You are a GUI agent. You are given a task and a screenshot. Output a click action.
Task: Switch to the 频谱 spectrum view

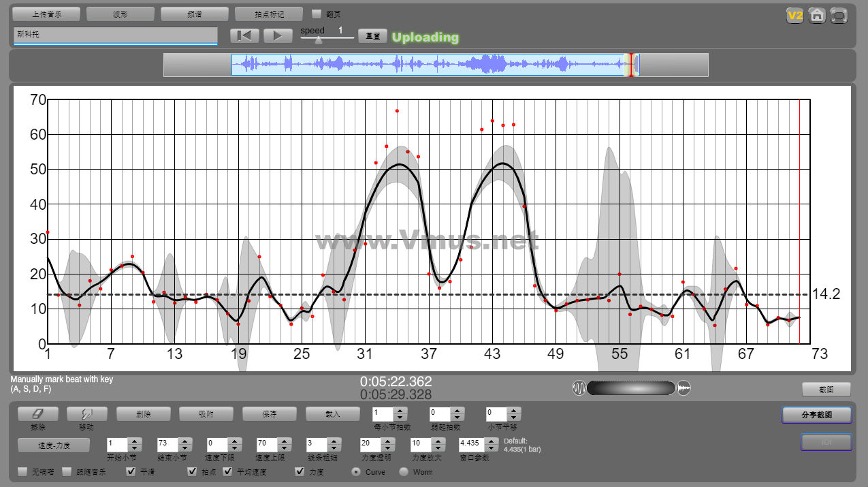[x=194, y=14]
